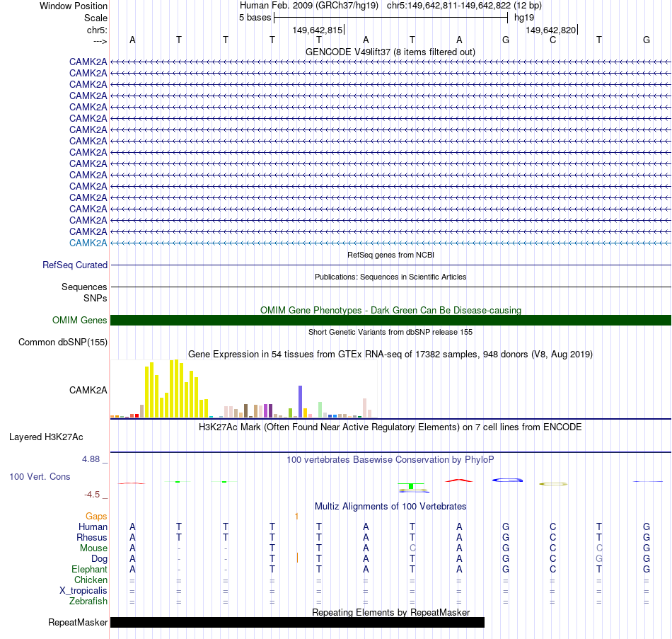Open Short Genetic Variants from dbSNP title
This screenshot has height=639, width=672.
(x=390, y=332)
